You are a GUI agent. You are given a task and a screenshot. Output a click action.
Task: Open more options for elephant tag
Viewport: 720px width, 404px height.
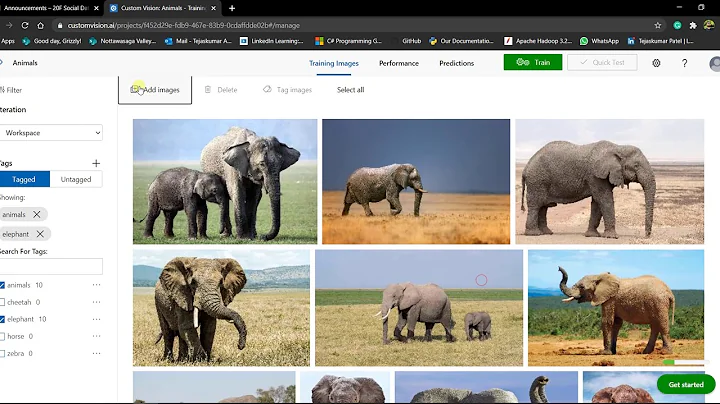click(96, 319)
